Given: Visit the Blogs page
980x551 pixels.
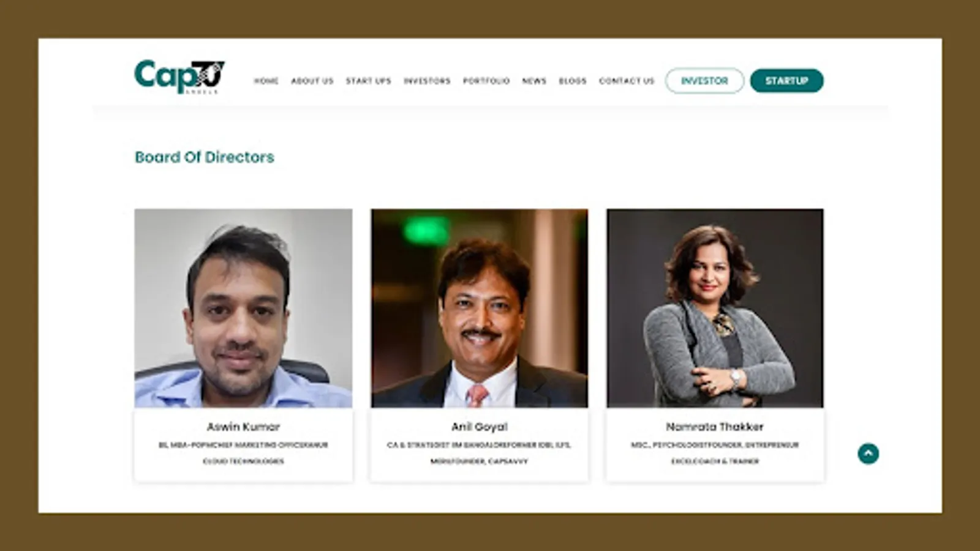Looking at the screenshot, I should pos(573,81).
